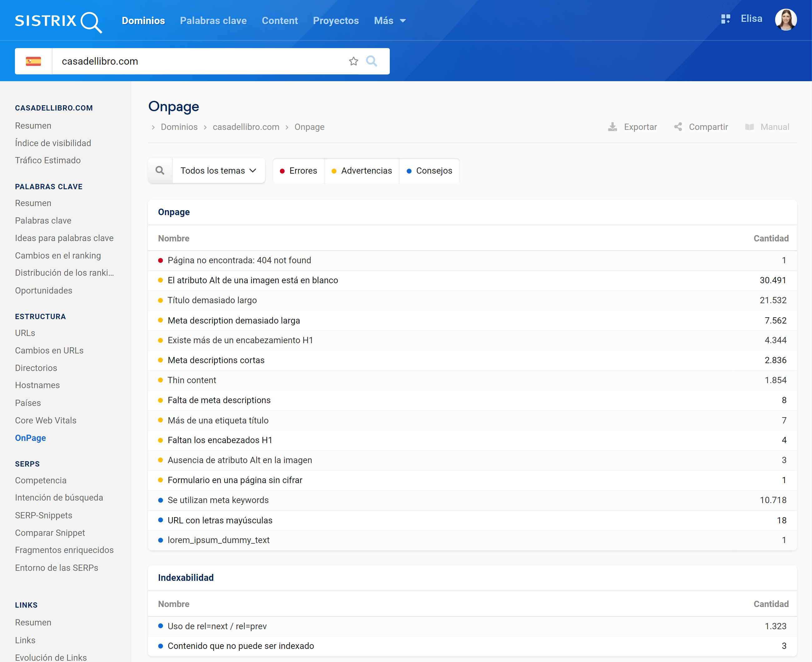Screen dimensions: 812x662
Task: Expand the Todos los temas dropdown
Action: click(219, 171)
